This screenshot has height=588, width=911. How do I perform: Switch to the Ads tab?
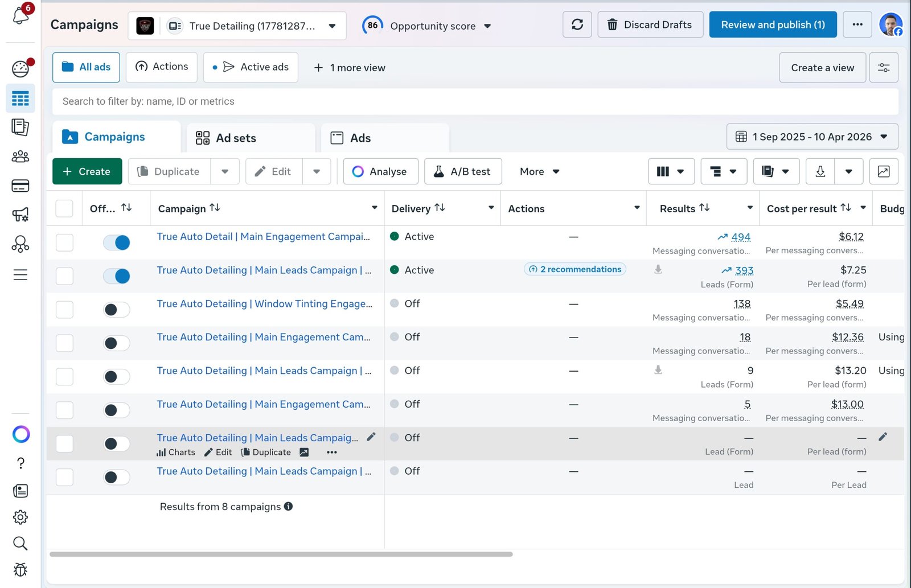tap(385, 138)
